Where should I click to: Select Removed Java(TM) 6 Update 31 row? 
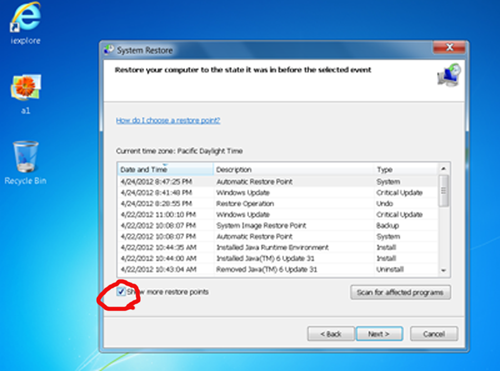coord(278,269)
